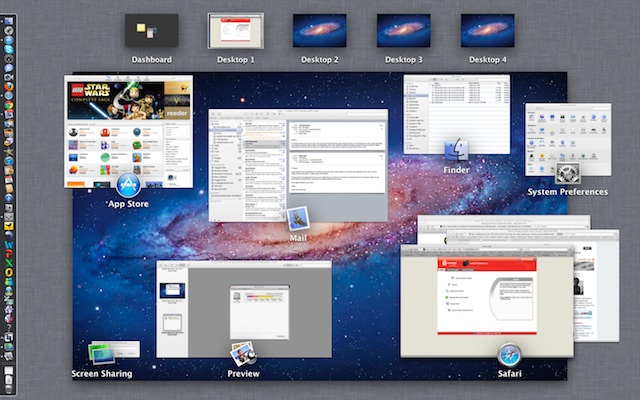Click the App Store application icon badge
The width and height of the screenshot is (640, 400).
128,185
